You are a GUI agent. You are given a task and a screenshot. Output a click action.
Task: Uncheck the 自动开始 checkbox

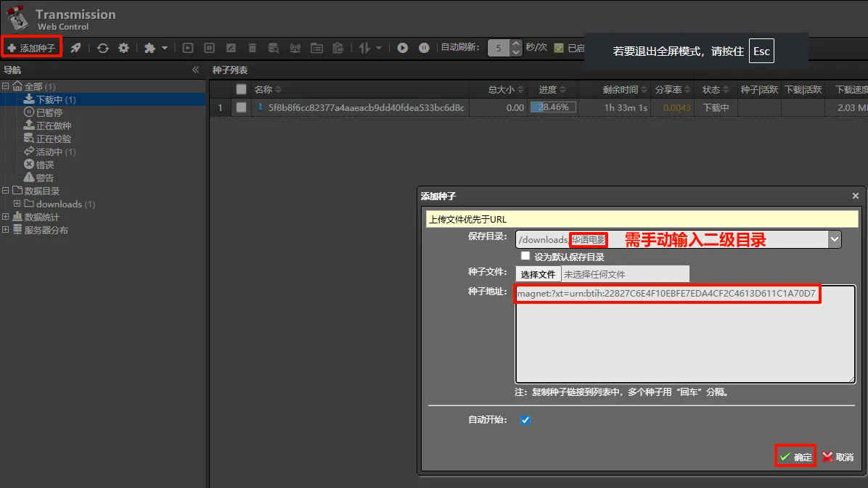click(x=525, y=420)
